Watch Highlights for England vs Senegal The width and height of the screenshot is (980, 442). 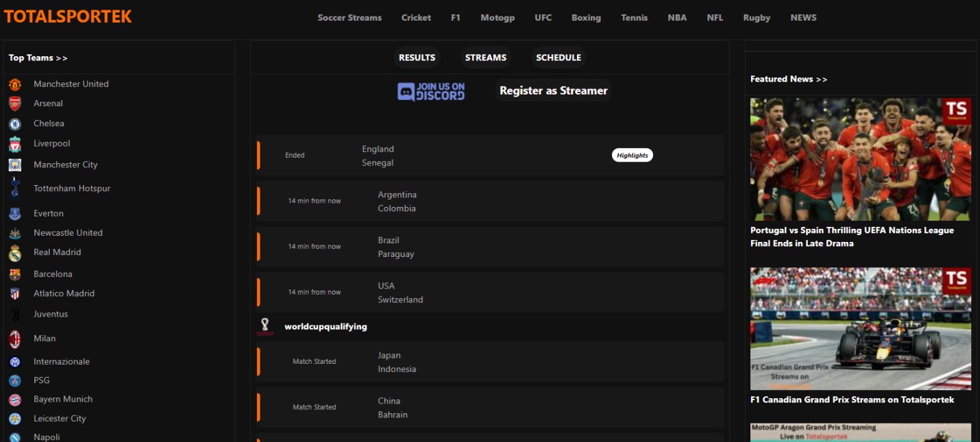tap(632, 156)
